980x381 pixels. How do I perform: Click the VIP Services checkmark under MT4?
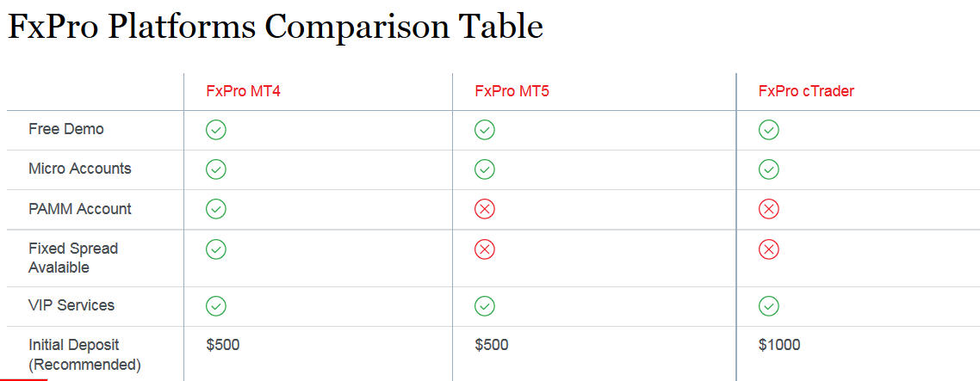coord(215,306)
